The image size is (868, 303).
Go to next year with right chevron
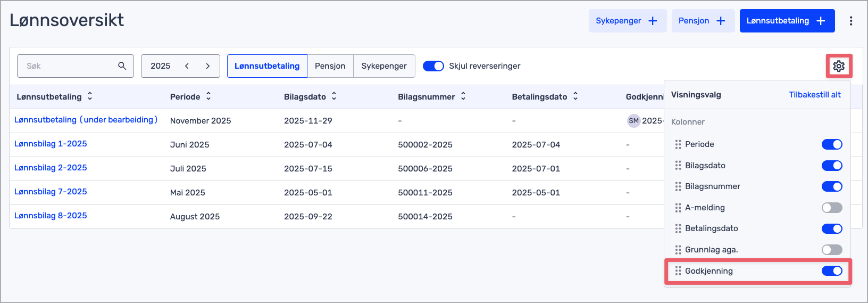tap(208, 66)
